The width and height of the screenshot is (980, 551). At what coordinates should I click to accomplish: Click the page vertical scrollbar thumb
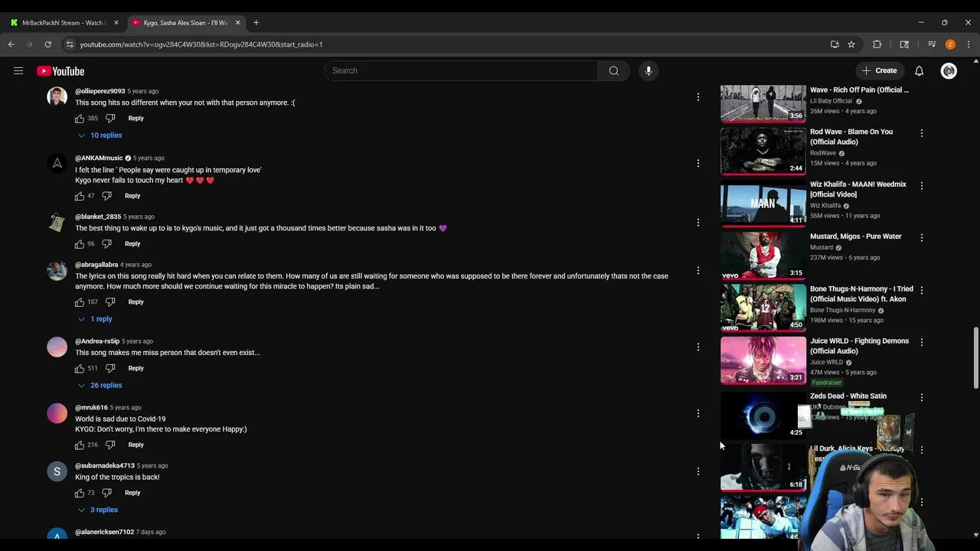click(975, 358)
